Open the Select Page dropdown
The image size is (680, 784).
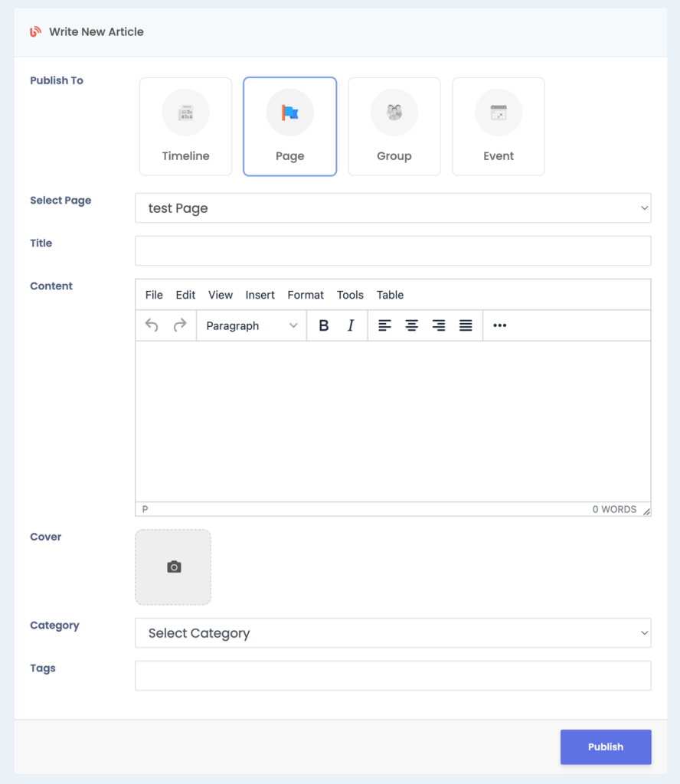[393, 208]
